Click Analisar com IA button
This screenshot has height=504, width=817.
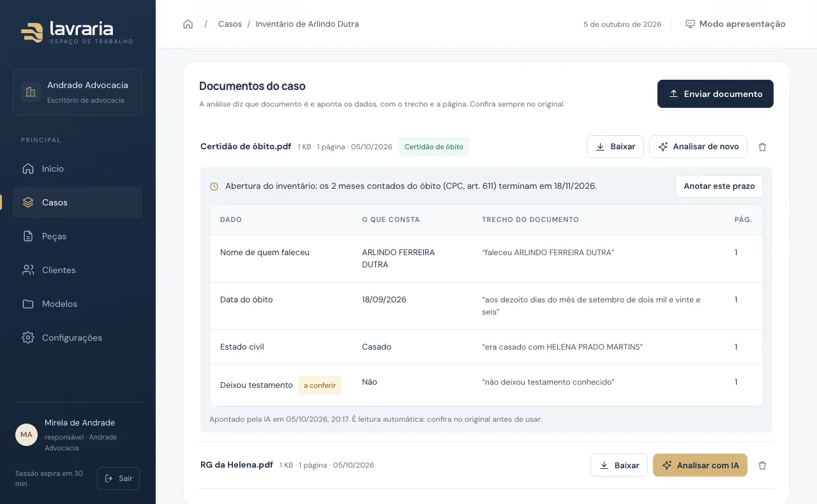pos(700,465)
